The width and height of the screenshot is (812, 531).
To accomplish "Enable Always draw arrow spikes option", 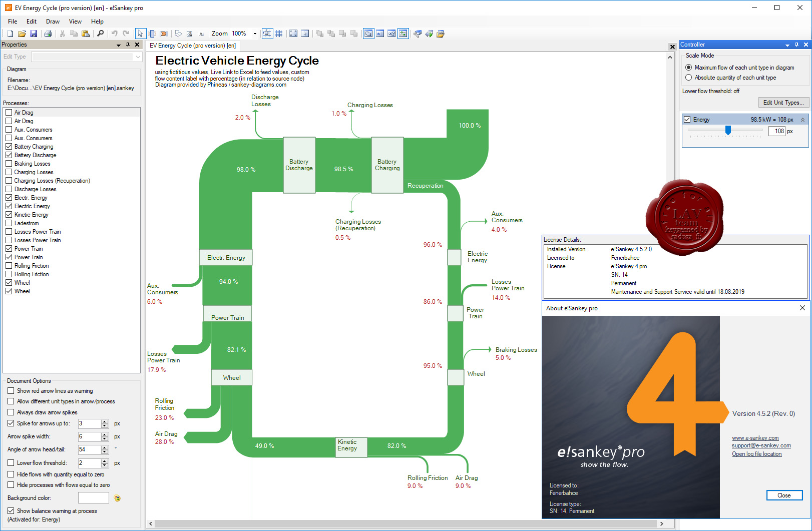I will click(11, 412).
